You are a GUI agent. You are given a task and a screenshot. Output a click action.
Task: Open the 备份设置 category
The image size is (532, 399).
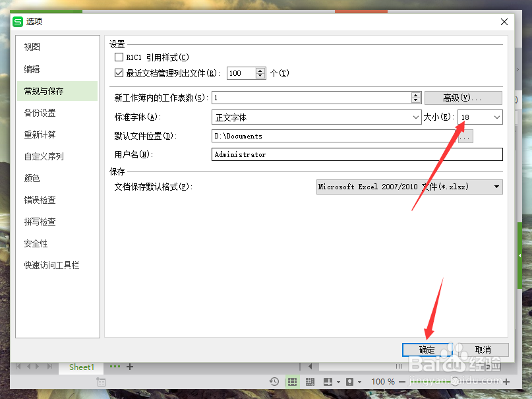coord(40,113)
